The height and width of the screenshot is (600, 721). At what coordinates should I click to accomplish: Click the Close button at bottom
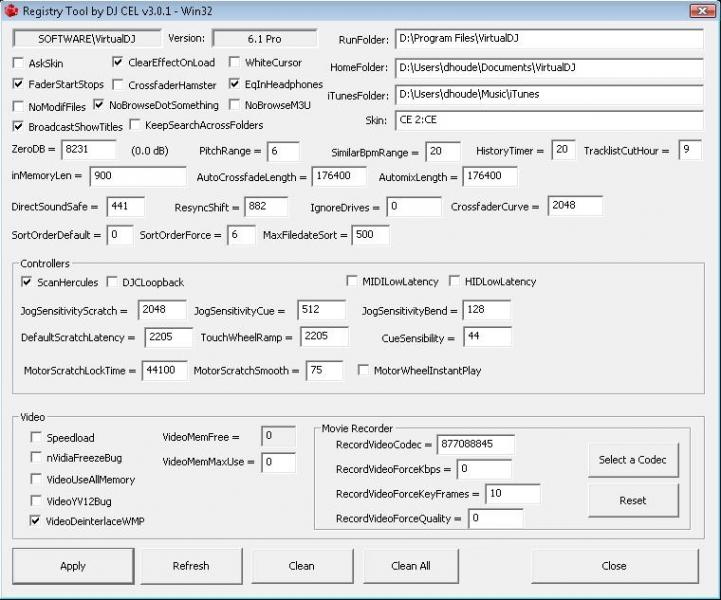pyautogui.click(x=614, y=566)
